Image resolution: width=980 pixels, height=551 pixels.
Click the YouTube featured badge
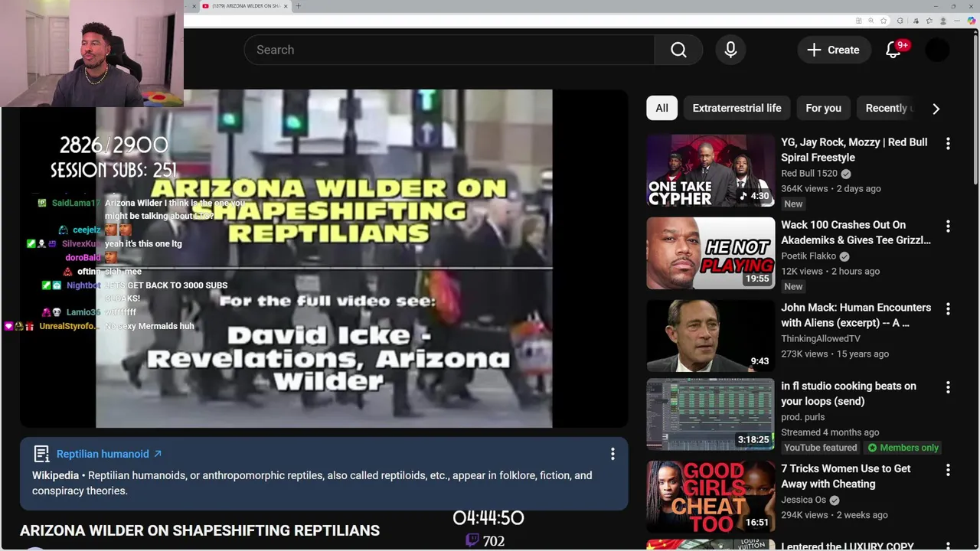click(820, 448)
